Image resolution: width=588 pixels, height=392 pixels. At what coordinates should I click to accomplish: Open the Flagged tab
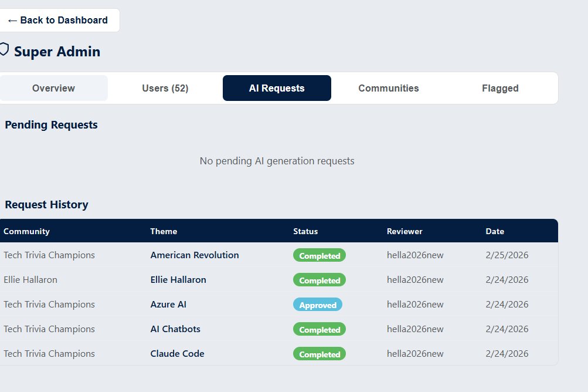click(x=500, y=88)
